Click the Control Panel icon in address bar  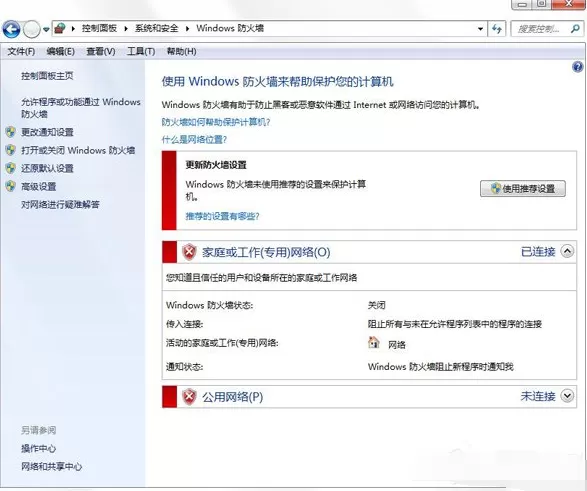click(x=60, y=28)
